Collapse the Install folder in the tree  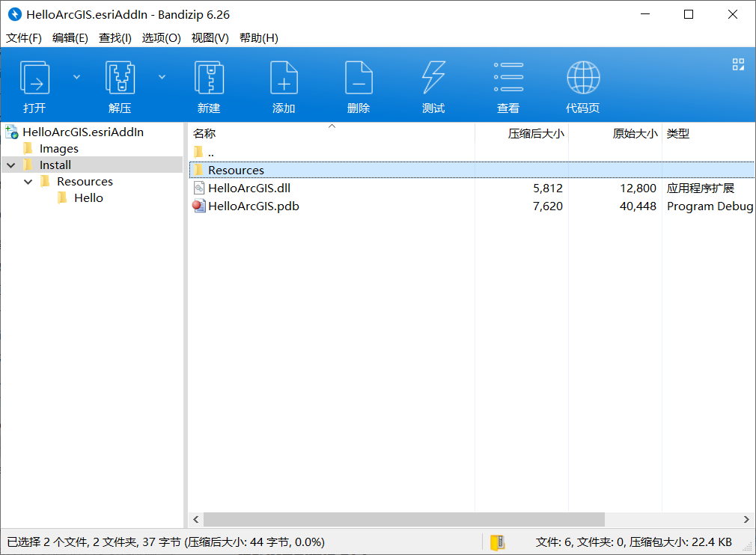tap(10, 165)
